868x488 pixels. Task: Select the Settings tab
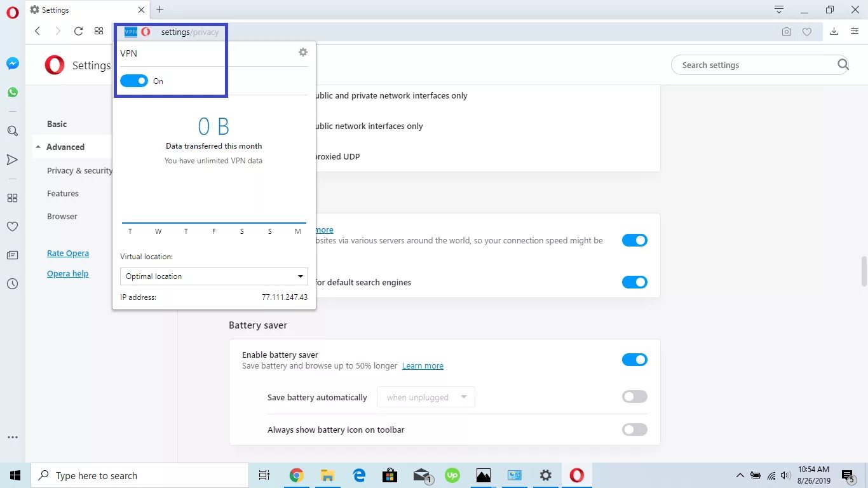coord(86,10)
